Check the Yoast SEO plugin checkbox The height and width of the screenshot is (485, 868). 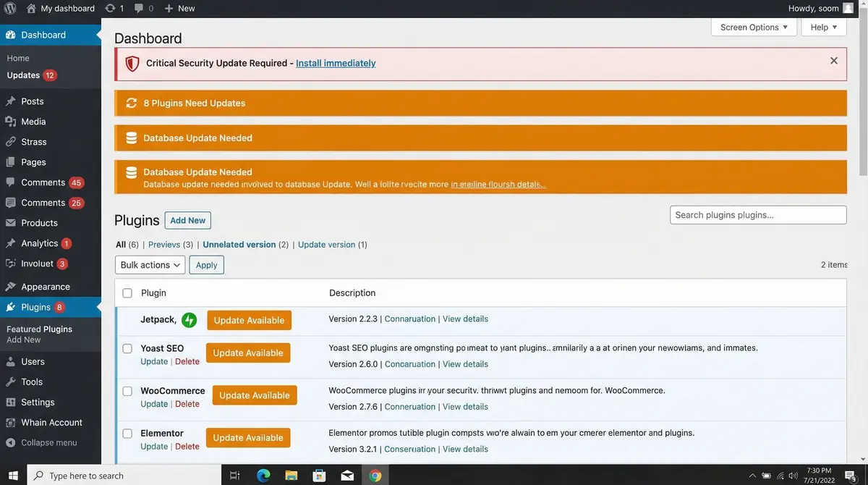pos(127,349)
